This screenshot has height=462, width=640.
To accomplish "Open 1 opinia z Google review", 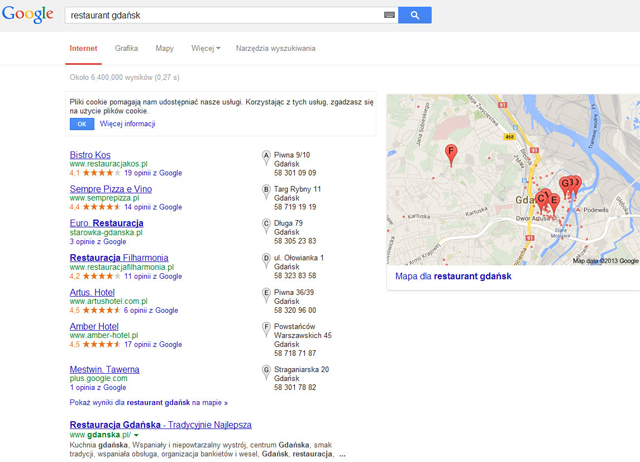I will 98,387.
